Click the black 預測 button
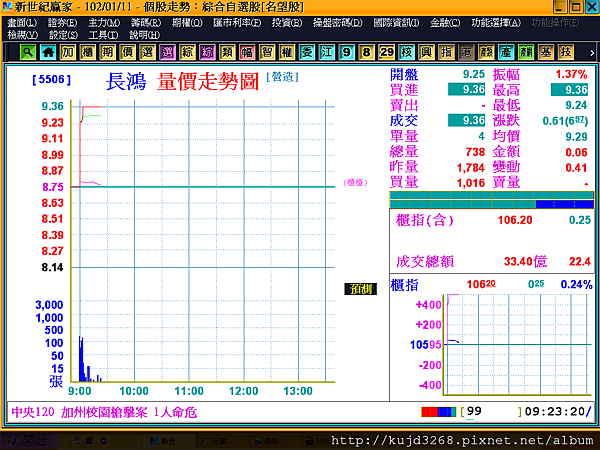600x450 pixels. [x=360, y=289]
